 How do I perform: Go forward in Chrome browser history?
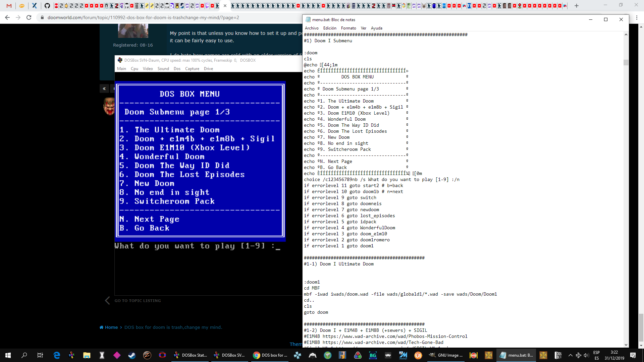18,17
